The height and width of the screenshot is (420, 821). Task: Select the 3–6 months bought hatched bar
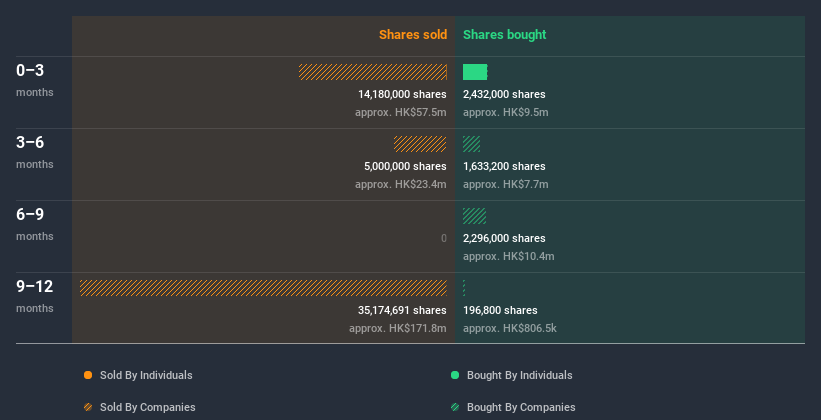pos(471,144)
